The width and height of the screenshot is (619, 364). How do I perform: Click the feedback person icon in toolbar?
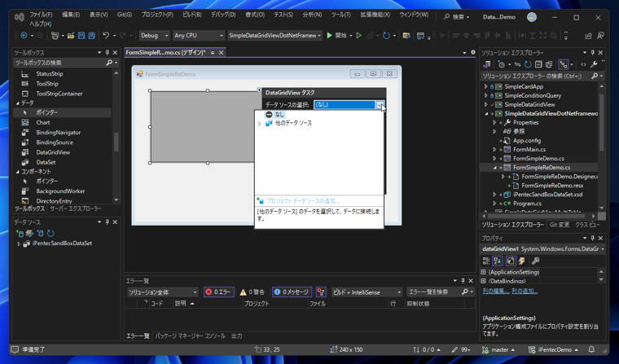pos(600,36)
